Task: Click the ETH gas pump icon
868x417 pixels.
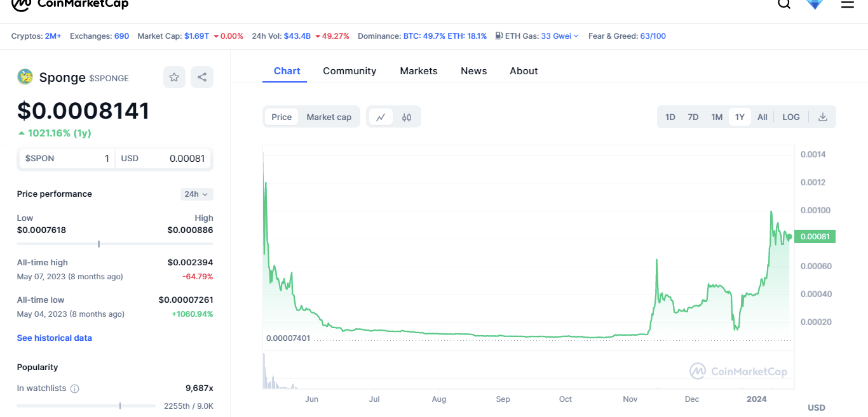Action: point(499,36)
